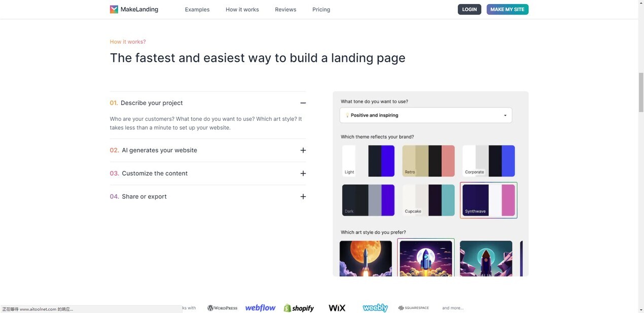This screenshot has height=313, width=644.
Task: Navigate to the Pricing section
Action: click(321, 10)
